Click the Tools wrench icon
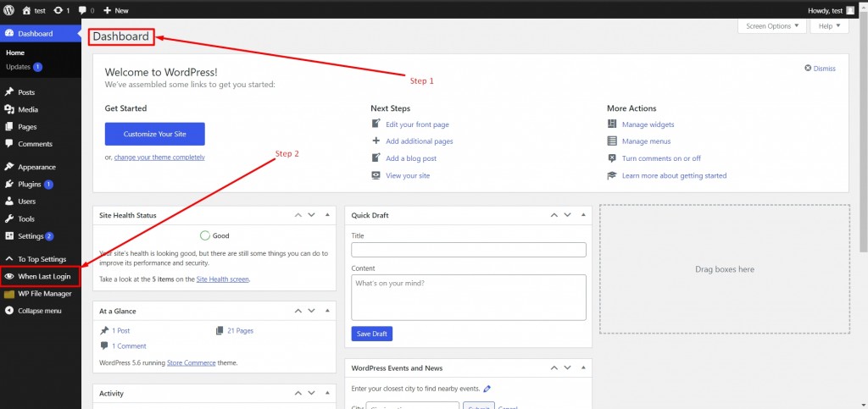The image size is (868, 409). [x=8, y=218]
